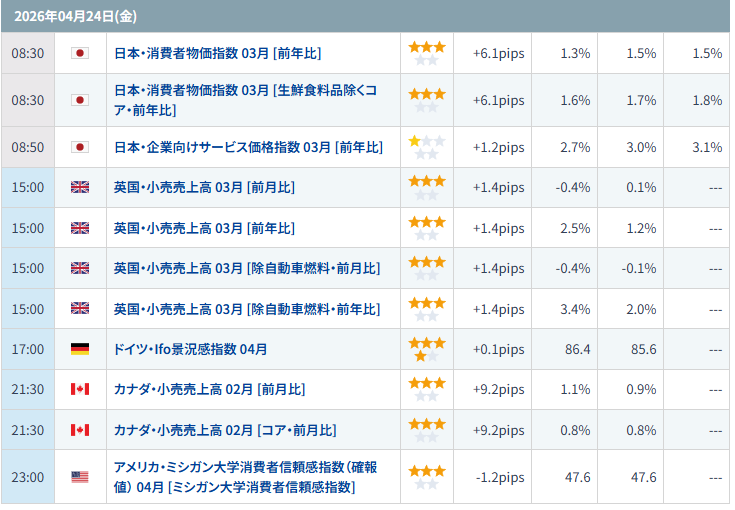Viewport: 735px width, 510px height.
Task: Open 日本・消費者物価指数 03月 [前年比] link
Action: [217, 53]
